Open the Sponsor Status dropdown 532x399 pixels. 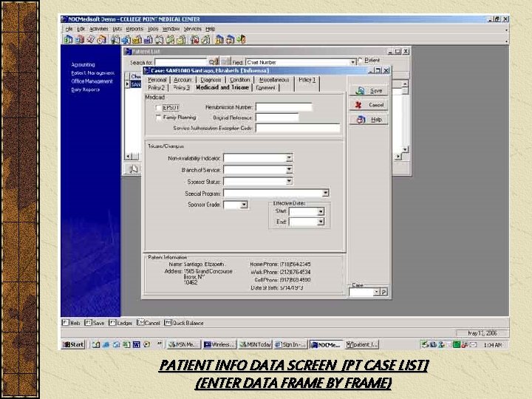click(289, 181)
